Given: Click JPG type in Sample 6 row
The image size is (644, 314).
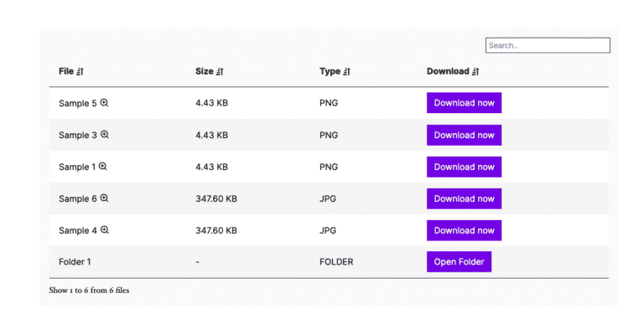Looking at the screenshot, I should pyautogui.click(x=328, y=198).
